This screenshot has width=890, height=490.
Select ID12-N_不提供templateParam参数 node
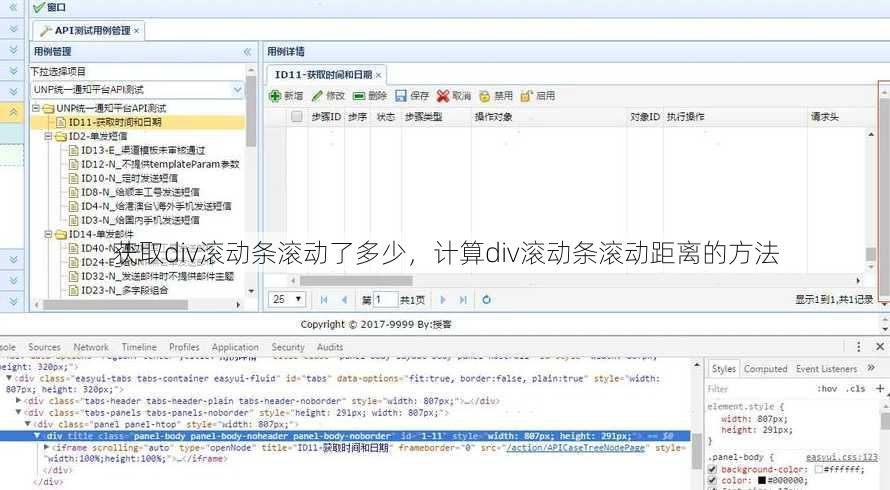(160, 164)
